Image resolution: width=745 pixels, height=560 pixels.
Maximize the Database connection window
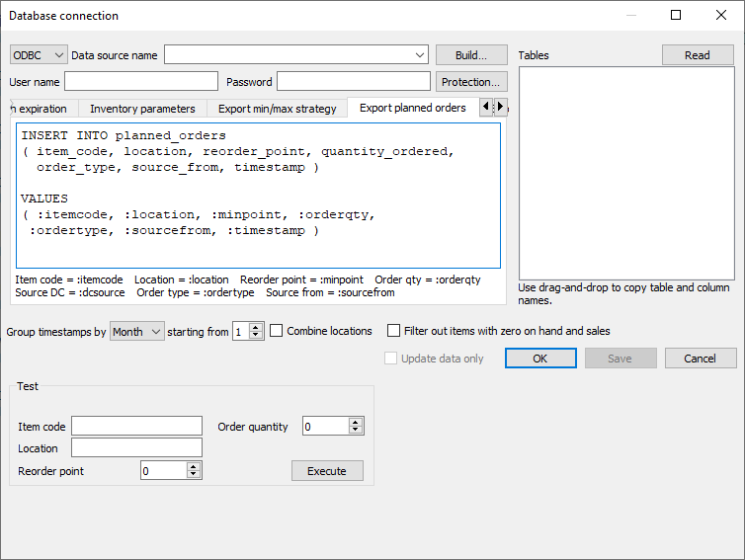(x=676, y=15)
